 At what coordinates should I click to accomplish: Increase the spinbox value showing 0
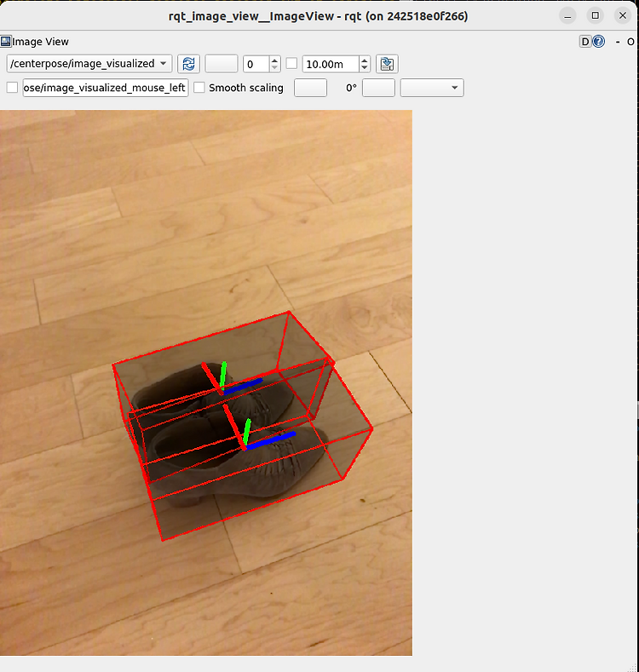tap(275, 60)
